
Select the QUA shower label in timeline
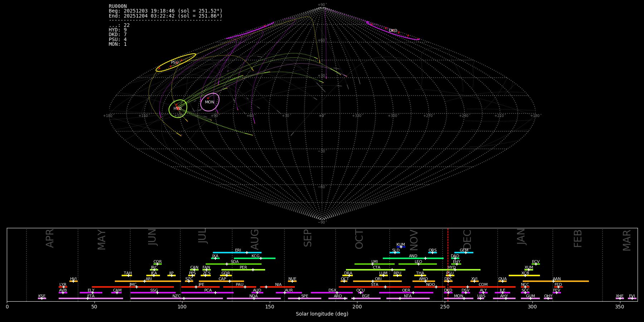(502, 279)
